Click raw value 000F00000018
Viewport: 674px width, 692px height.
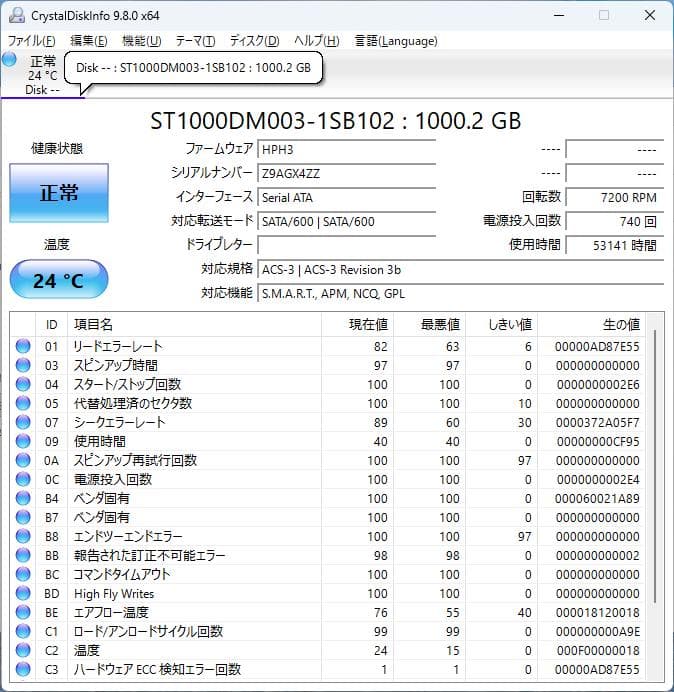point(598,650)
